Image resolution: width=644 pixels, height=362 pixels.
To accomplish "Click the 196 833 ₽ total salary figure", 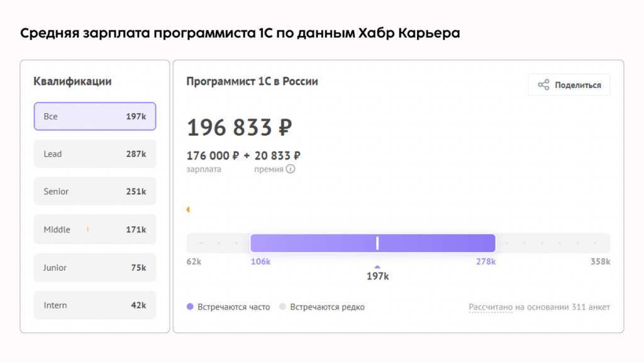I will [240, 128].
